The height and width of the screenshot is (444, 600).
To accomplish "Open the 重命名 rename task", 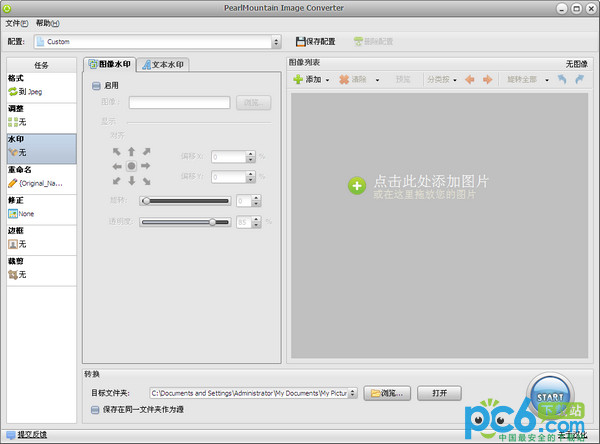I will coord(41,179).
